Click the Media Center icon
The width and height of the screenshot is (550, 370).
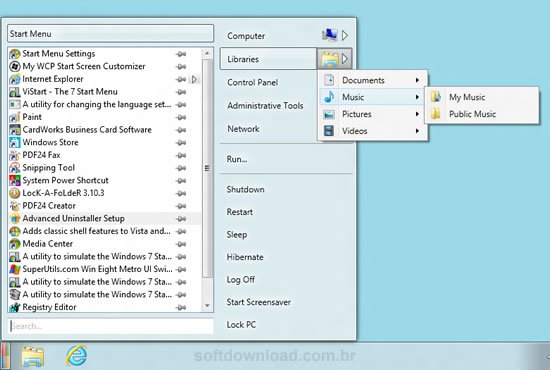click(x=15, y=244)
